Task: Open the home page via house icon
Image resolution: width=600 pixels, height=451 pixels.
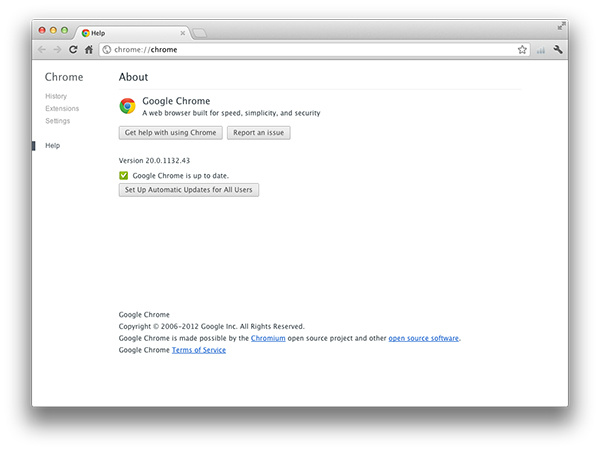Action: click(x=89, y=49)
